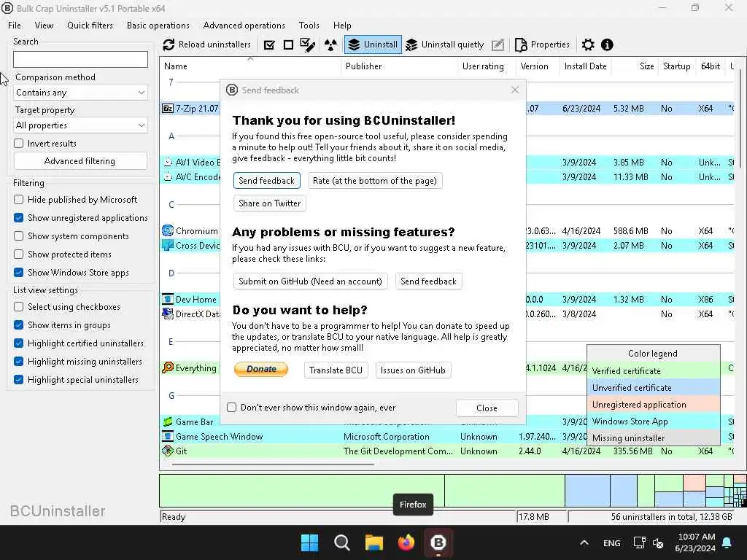Click the select all checkbox toolbar icon
The image size is (747, 560).
click(x=269, y=44)
